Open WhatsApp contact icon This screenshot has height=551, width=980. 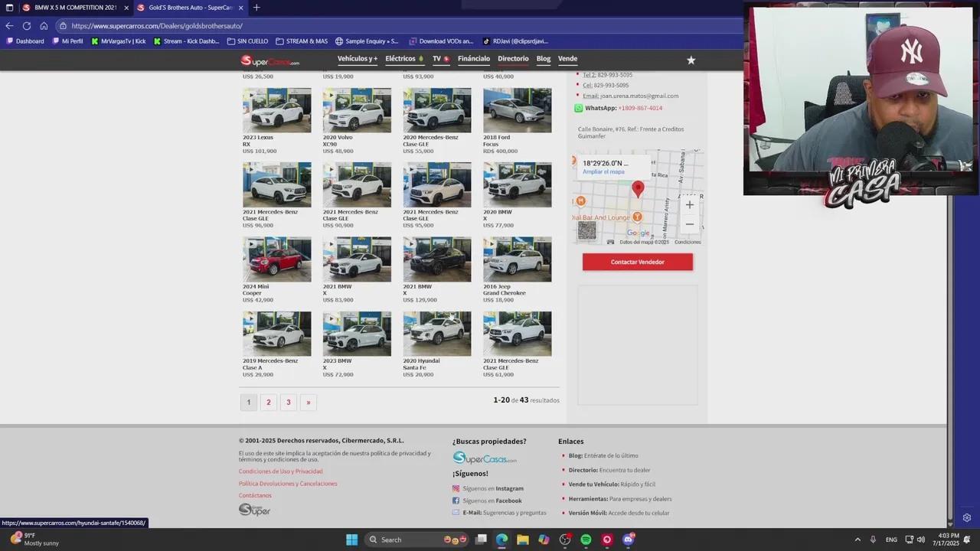pyautogui.click(x=579, y=108)
